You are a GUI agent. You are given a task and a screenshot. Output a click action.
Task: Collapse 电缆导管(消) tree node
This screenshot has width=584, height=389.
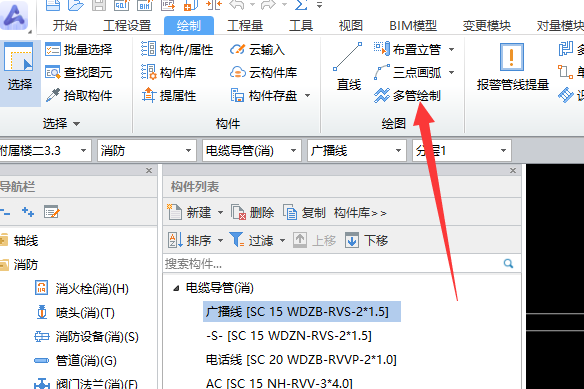pos(177,288)
